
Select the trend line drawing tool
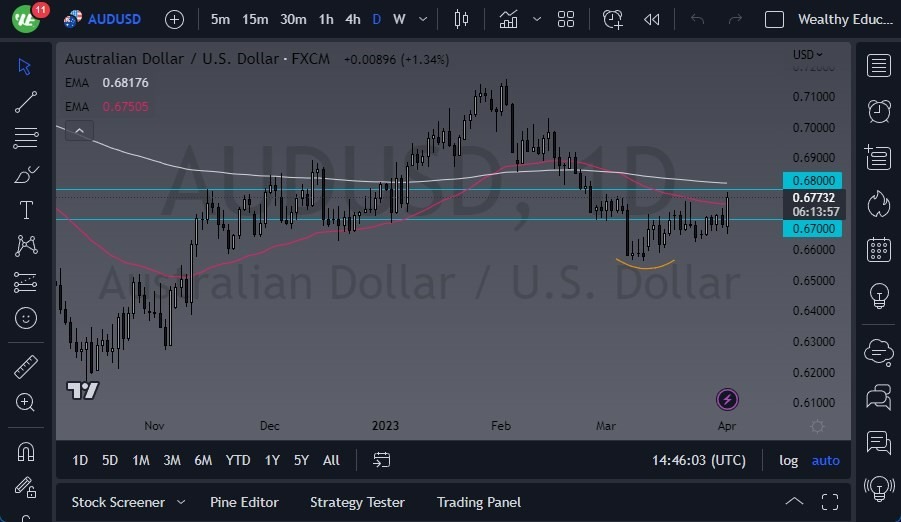click(x=25, y=102)
